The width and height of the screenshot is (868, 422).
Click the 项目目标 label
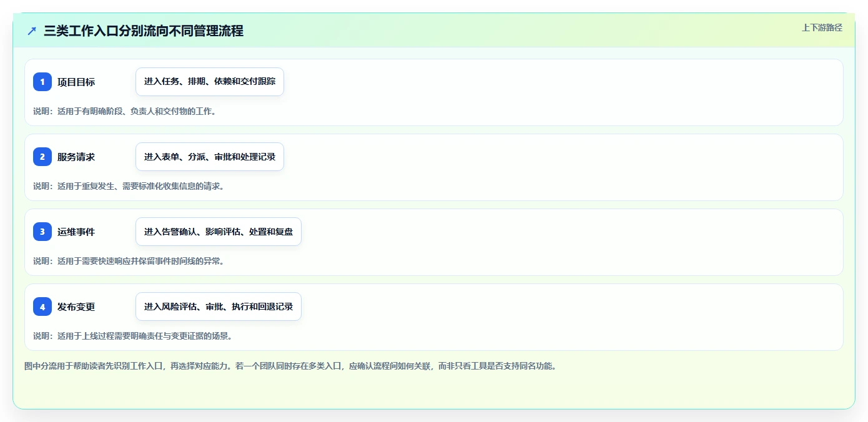tap(76, 82)
